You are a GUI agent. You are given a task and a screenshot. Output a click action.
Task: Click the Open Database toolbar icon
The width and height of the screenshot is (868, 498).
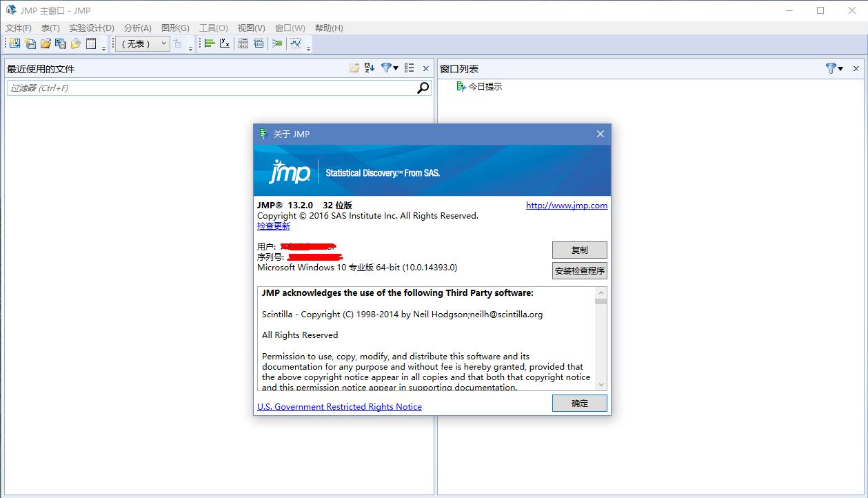pos(61,43)
